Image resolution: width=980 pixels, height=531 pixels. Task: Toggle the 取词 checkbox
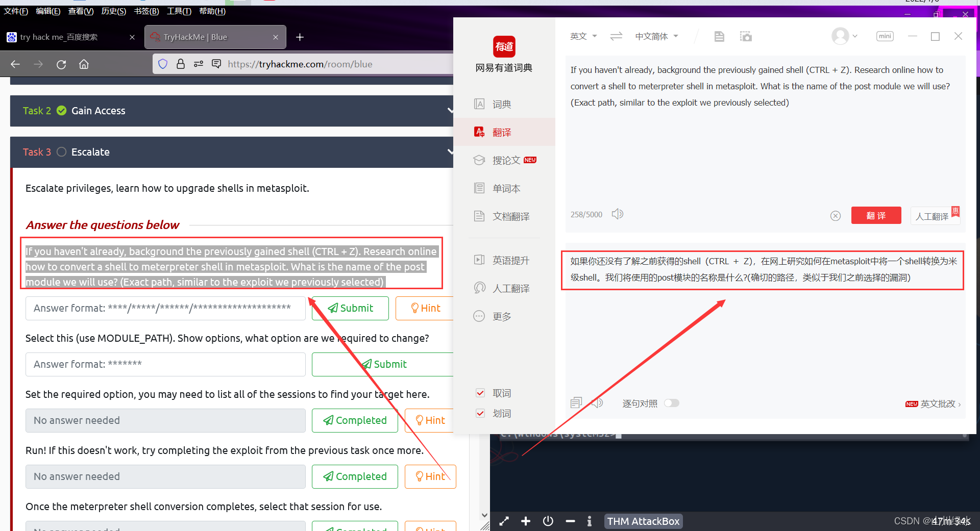coord(480,393)
